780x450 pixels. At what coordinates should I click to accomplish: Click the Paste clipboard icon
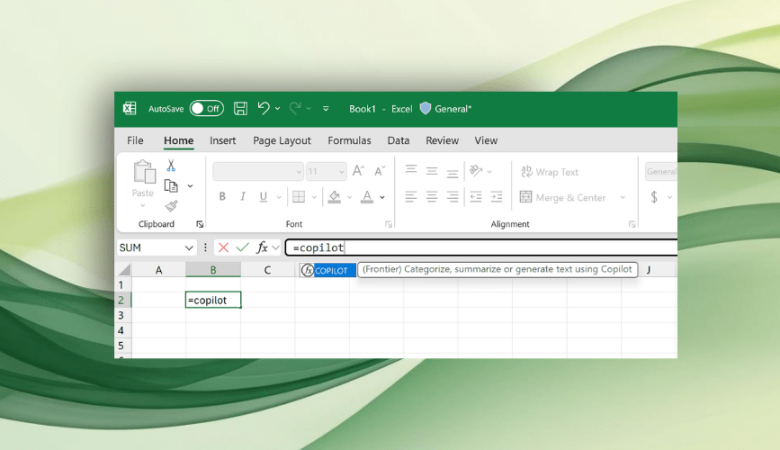(144, 172)
